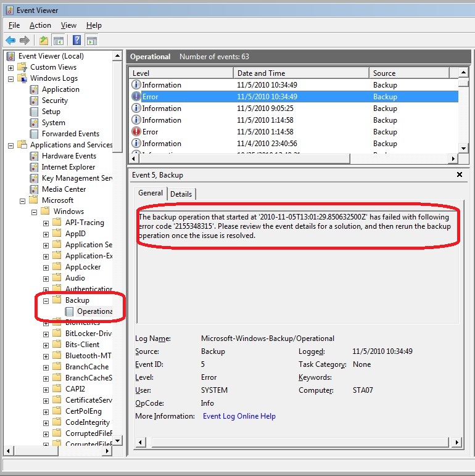
Task: Open the Action menu
Action: pyautogui.click(x=40, y=25)
